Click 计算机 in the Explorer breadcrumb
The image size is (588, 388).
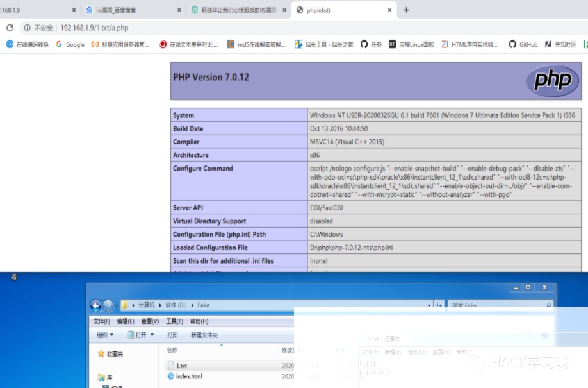[x=146, y=305]
